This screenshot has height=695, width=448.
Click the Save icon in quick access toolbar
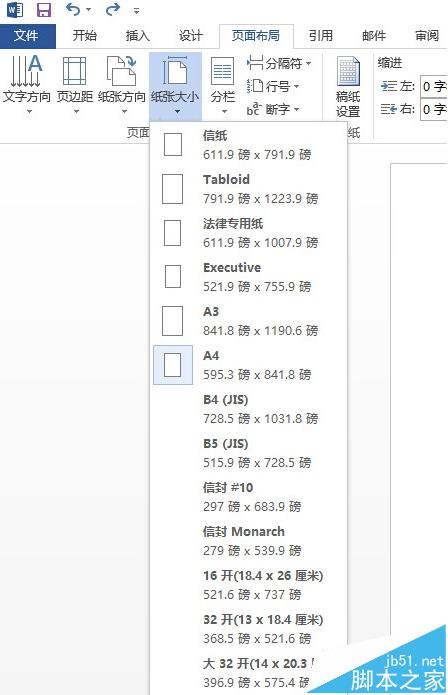coord(43,10)
